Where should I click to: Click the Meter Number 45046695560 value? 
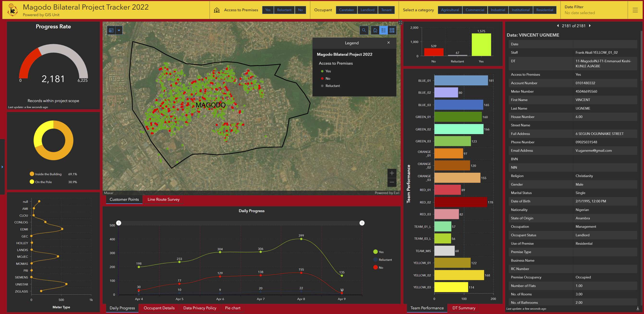pos(586,91)
